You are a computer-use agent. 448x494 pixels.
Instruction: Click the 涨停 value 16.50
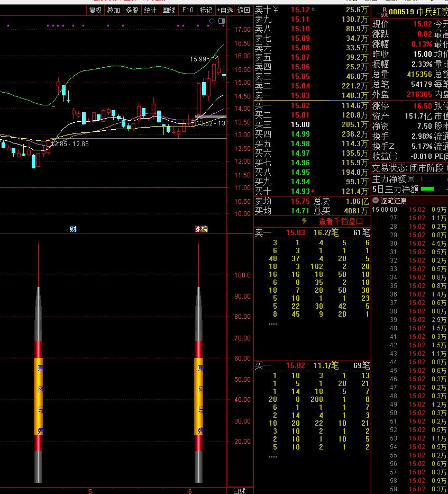[x=423, y=106]
